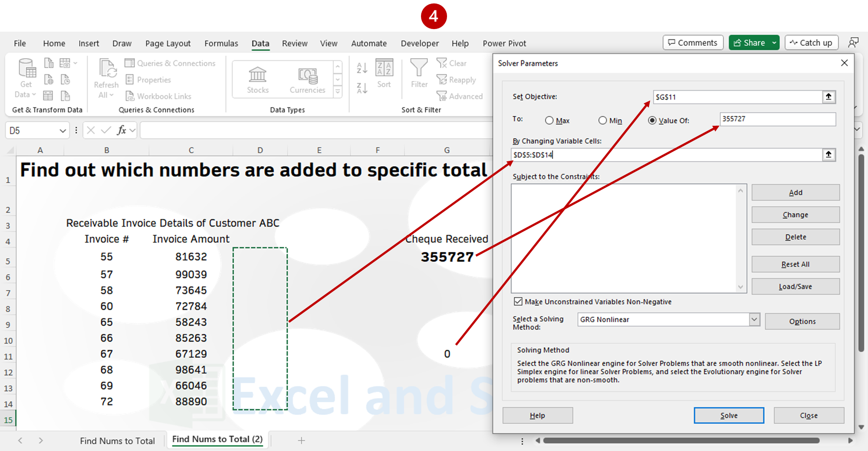Click the Load/Save button
Screen dimensions: 868x451
point(795,286)
